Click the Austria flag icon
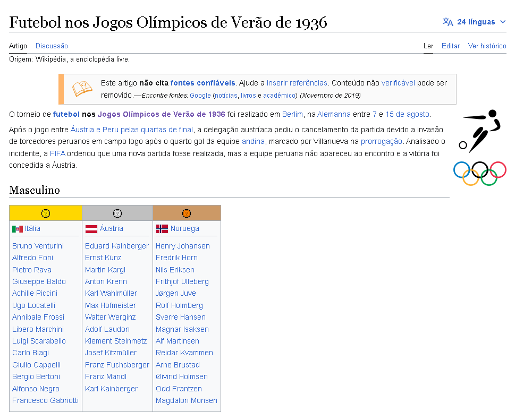The height and width of the screenshot is (420, 532). (x=91, y=229)
